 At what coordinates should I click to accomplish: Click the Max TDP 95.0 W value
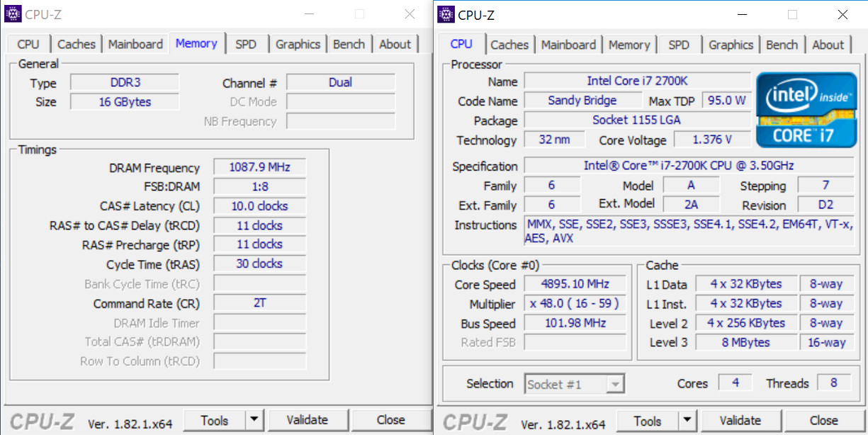pos(726,101)
